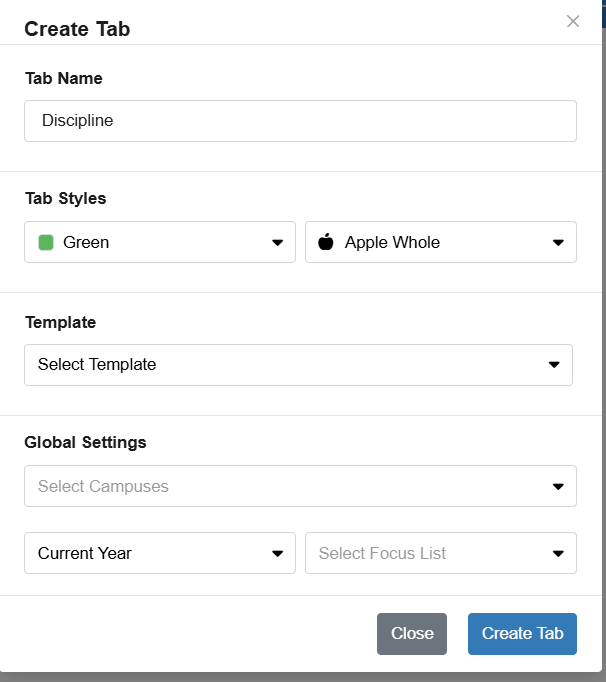Close the Create Tab dialog with the X icon
This screenshot has height=682, width=606.
point(573,21)
